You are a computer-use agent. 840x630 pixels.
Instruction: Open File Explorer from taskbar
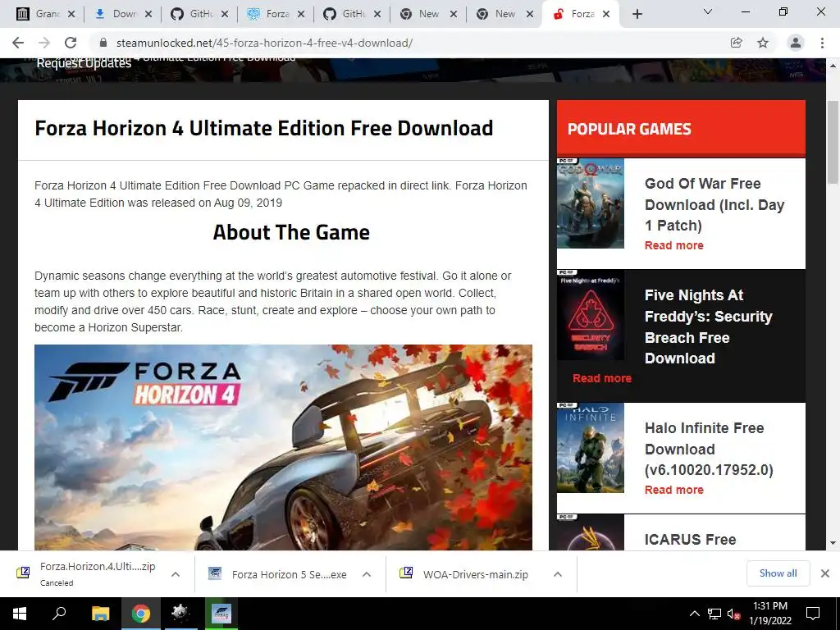coord(100,614)
